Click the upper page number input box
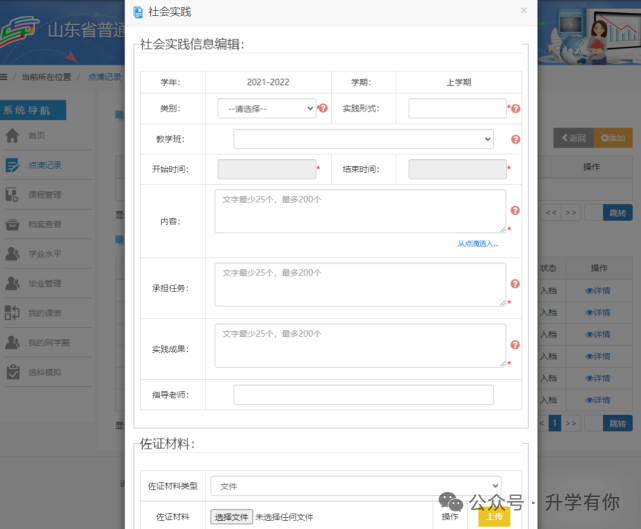The width and height of the screenshot is (641, 529). [x=593, y=213]
